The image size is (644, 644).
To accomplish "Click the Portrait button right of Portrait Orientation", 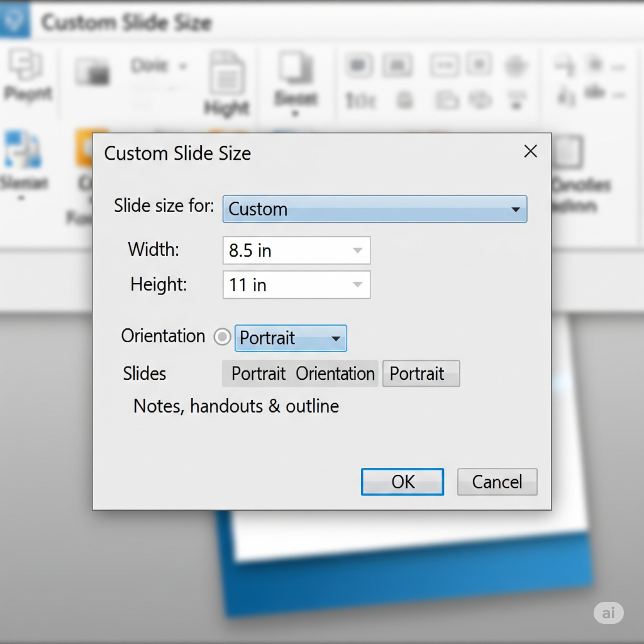I will click(x=421, y=374).
